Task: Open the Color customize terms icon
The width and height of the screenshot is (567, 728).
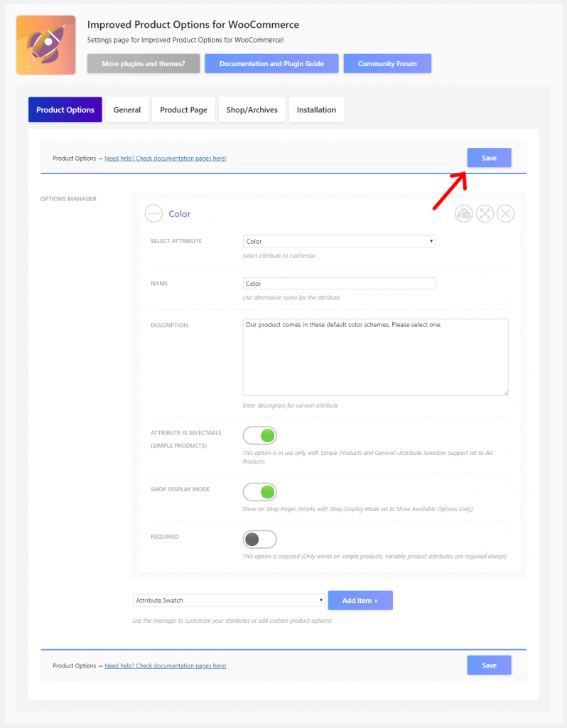Action: click(x=463, y=213)
